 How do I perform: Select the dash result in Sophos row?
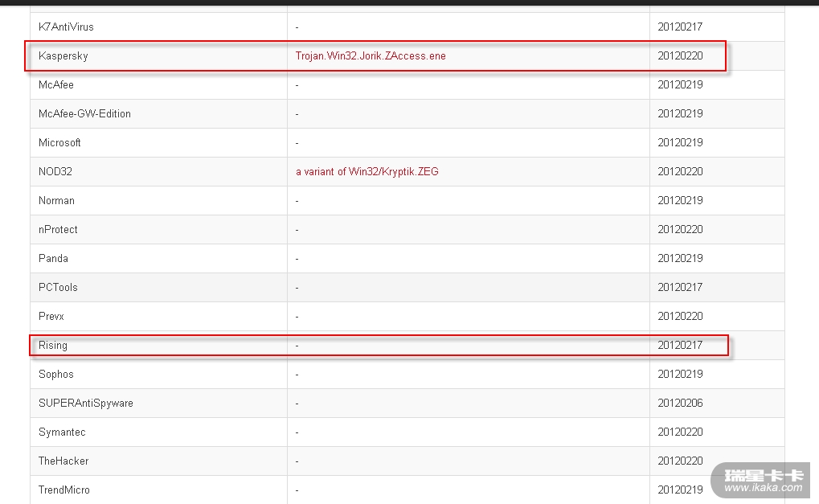[x=297, y=375]
